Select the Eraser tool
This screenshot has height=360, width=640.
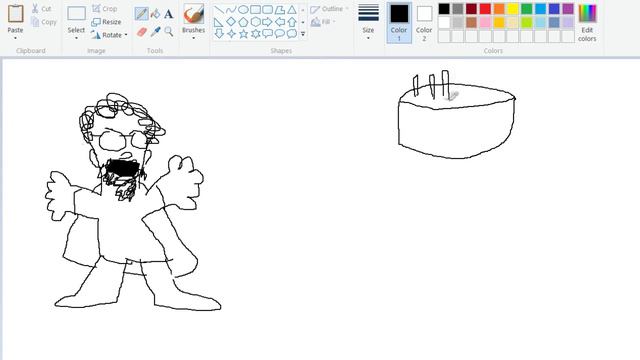pos(142,31)
